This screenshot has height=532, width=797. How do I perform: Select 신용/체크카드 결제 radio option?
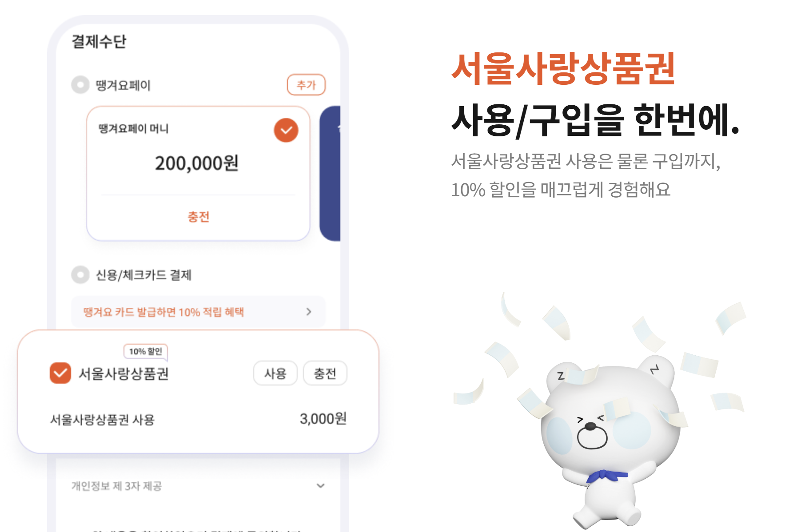[80, 275]
